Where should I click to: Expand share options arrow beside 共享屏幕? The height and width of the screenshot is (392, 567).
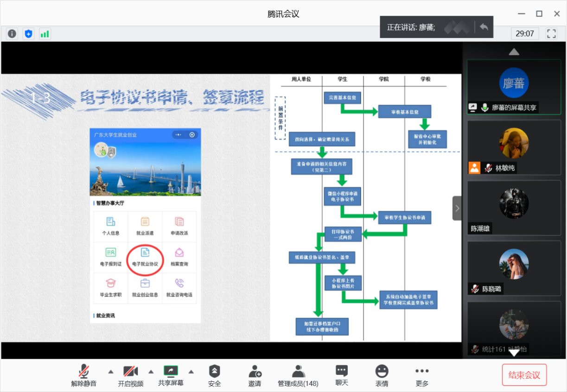pos(191,372)
